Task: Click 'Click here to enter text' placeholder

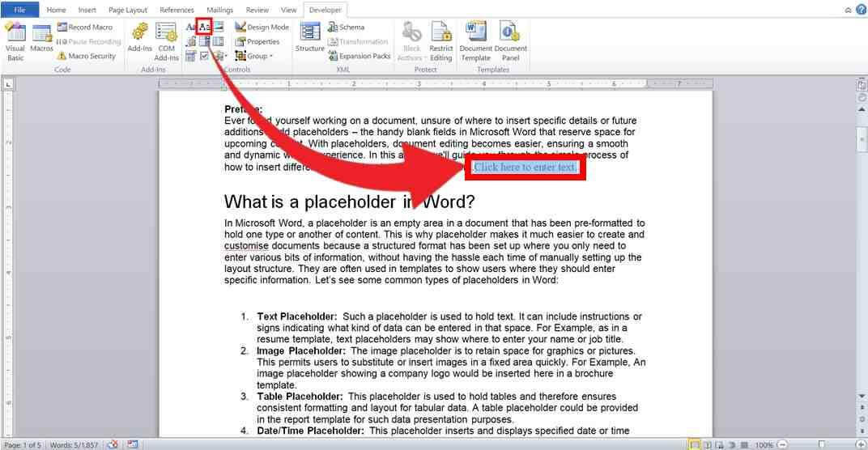Action: [525, 167]
